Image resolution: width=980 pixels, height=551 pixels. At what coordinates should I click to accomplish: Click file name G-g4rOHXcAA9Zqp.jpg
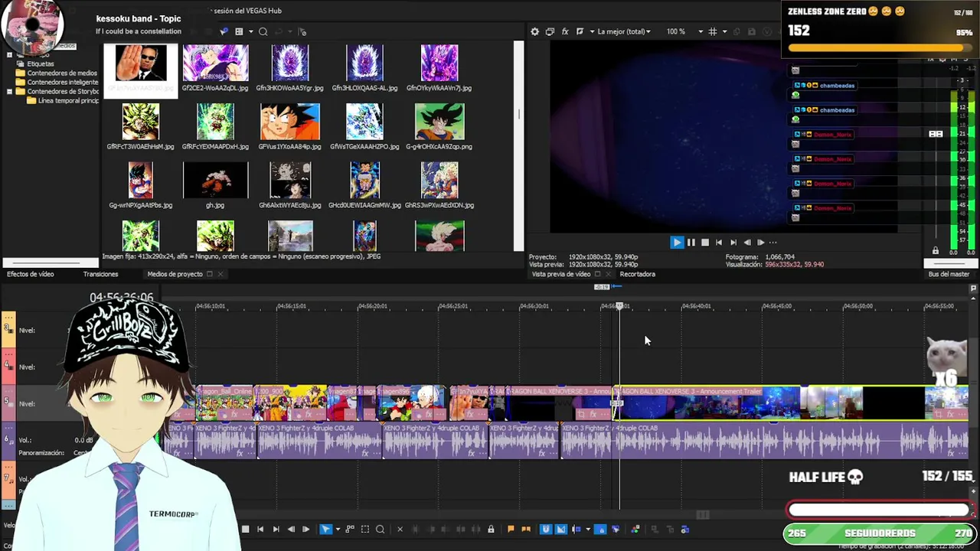tap(439, 146)
